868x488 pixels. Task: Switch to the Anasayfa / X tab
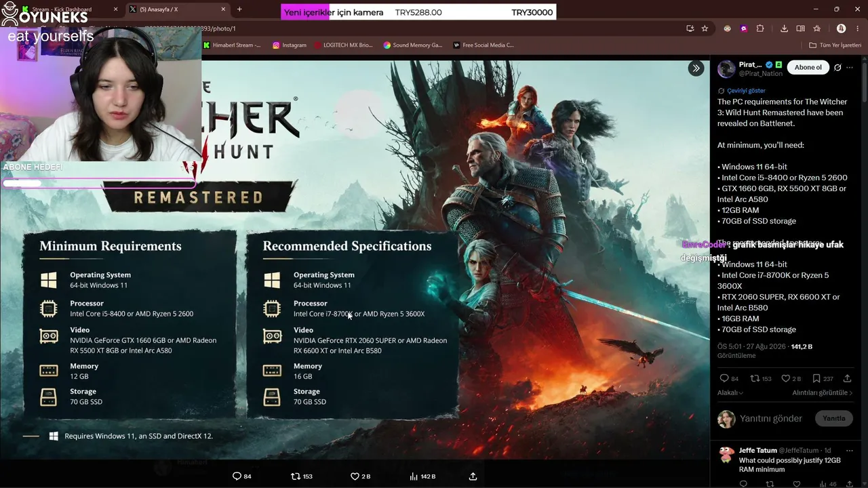click(178, 9)
